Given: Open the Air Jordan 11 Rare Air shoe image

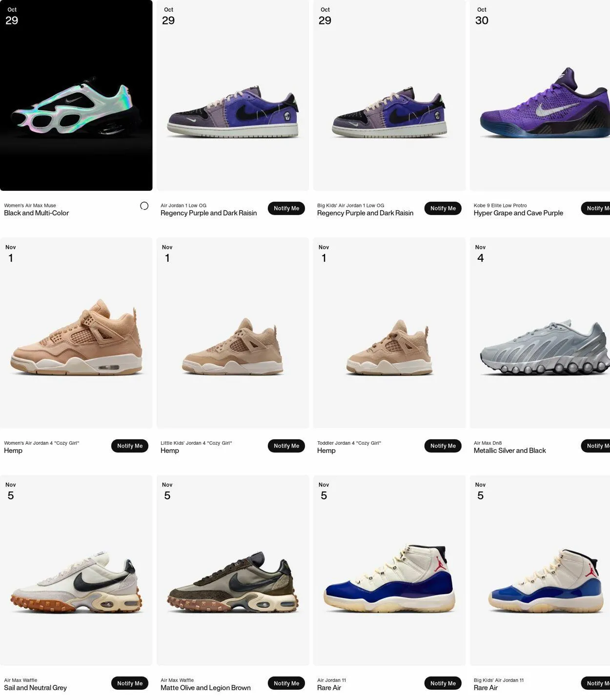Looking at the screenshot, I should (389, 570).
